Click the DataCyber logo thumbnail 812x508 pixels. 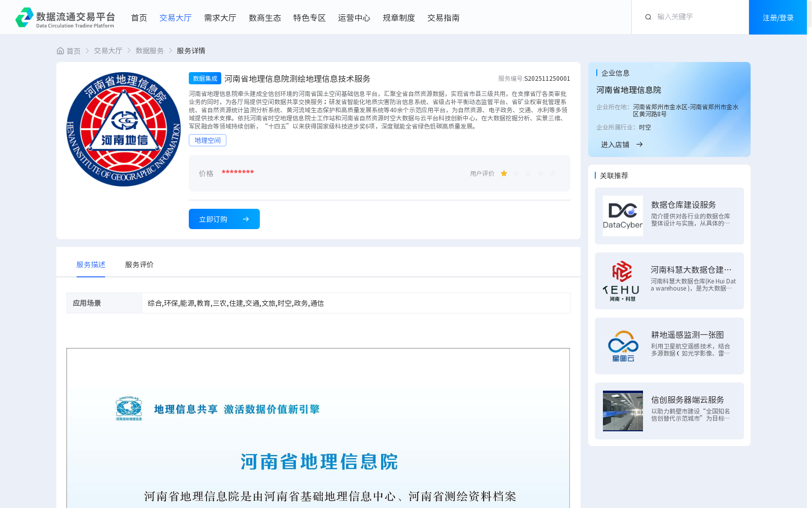(623, 216)
